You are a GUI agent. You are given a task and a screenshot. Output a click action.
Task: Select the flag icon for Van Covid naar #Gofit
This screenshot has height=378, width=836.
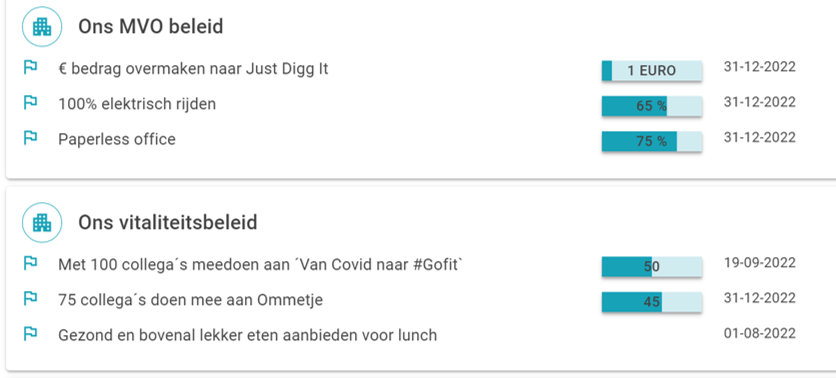(30, 263)
